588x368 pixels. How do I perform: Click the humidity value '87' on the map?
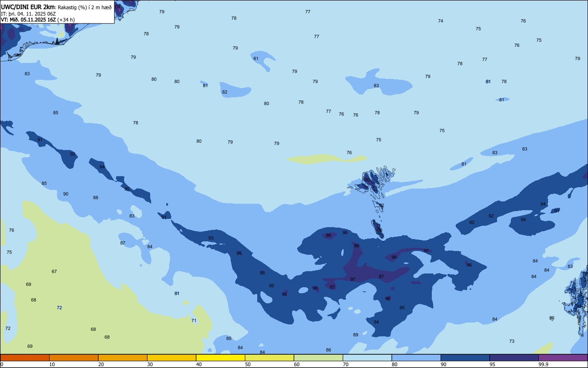[123, 243]
